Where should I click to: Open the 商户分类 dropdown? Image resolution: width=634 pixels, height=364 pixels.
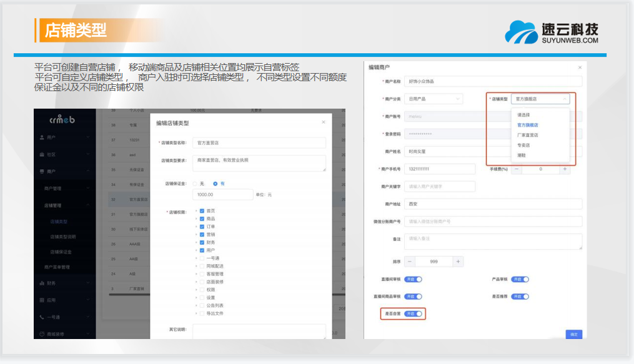(x=433, y=99)
